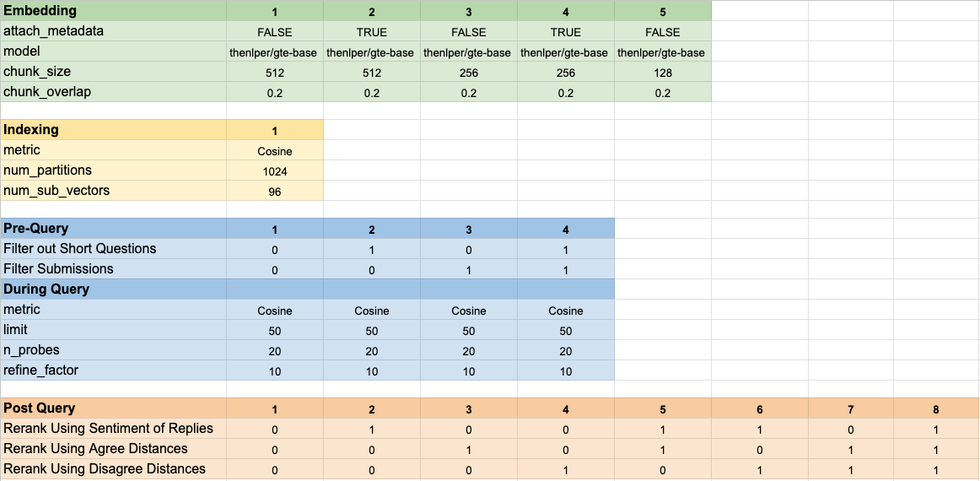Viewport: 980px width, 481px height.
Task: Select the cell containing 128
Action: click(x=662, y=73)
